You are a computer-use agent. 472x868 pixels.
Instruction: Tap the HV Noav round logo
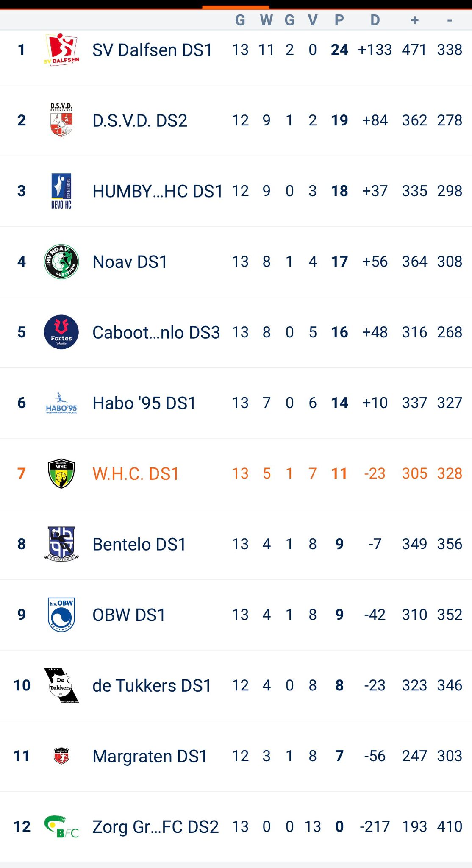(x=61, y=262)
